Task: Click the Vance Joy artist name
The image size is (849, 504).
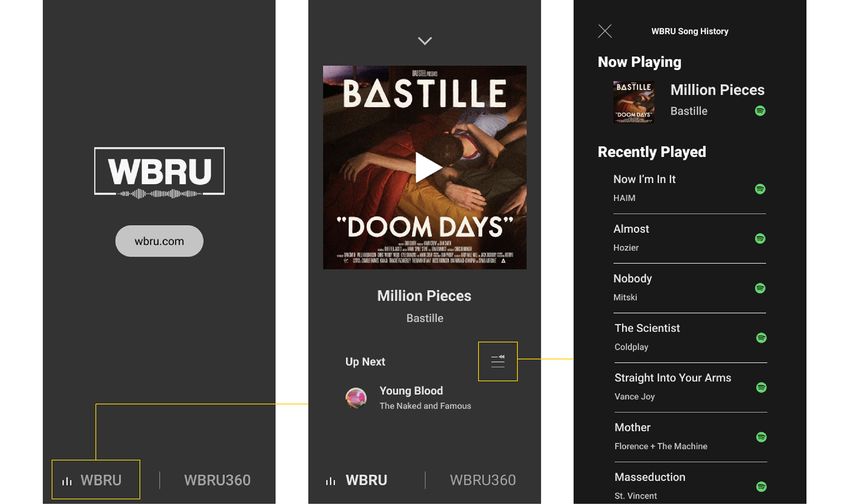Action: (x=635, y=397)
